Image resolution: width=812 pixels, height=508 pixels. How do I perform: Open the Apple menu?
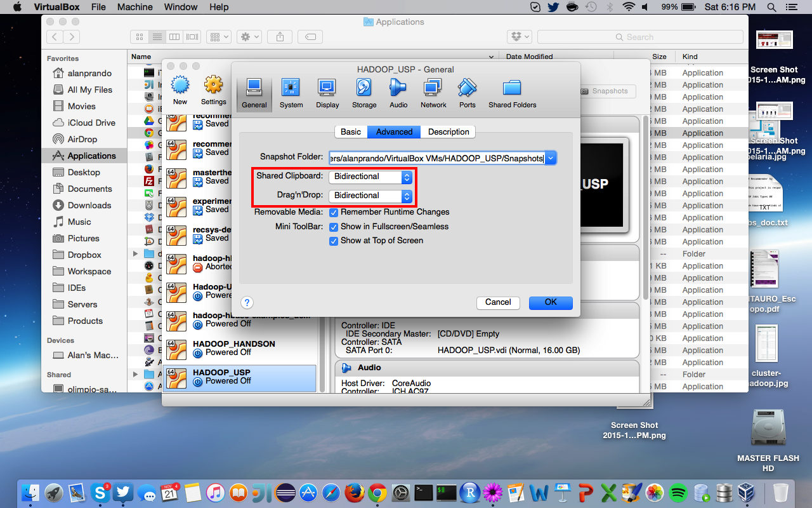coord(17,7)
